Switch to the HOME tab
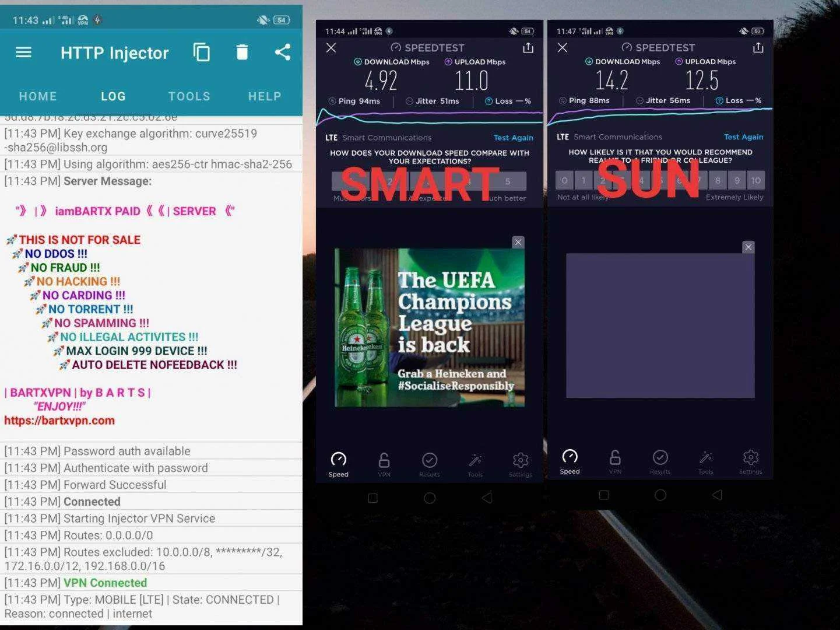 [38, 96]
